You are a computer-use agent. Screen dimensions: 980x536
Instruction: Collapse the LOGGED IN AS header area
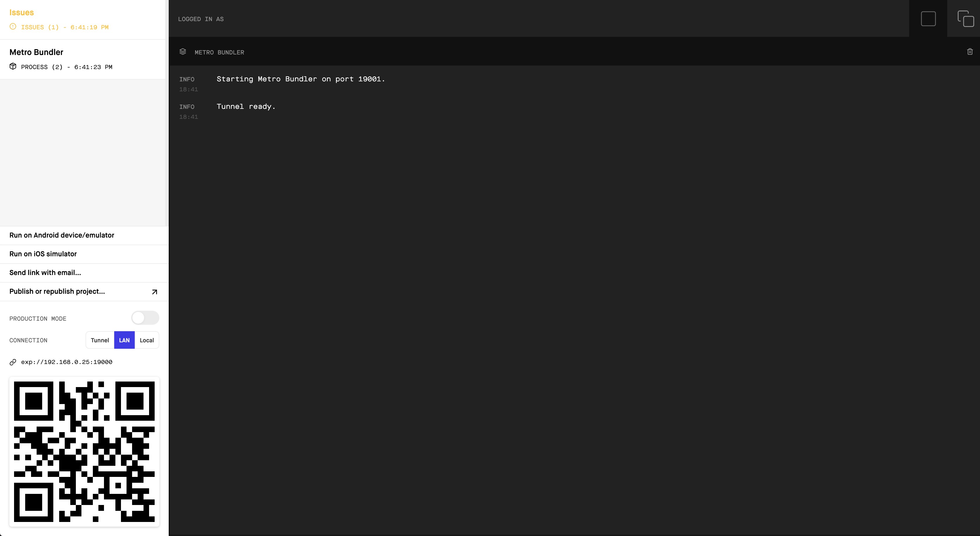201,19
